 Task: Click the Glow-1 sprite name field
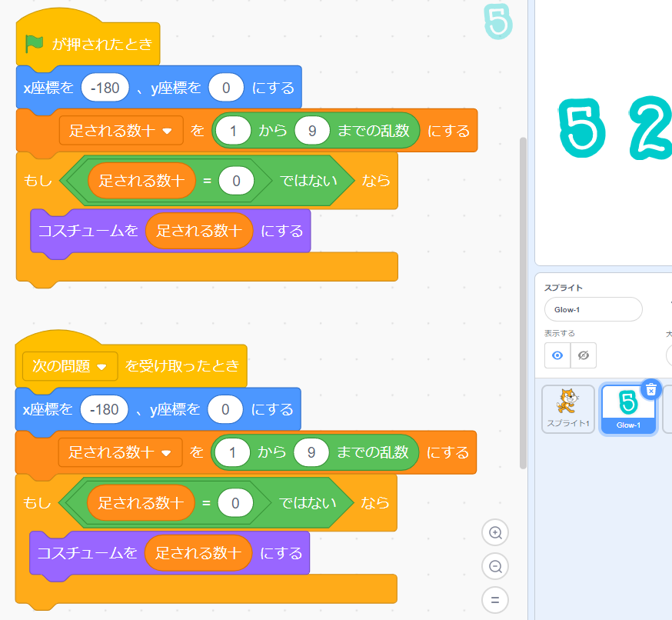(x=593, y=309)
